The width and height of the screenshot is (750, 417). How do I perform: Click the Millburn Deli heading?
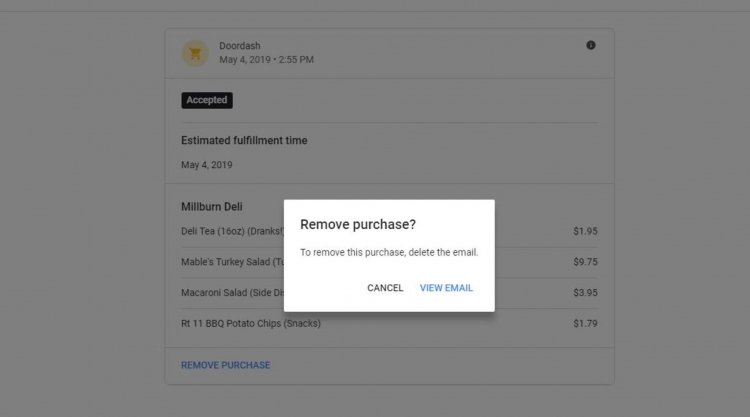[x=211, y=207]
